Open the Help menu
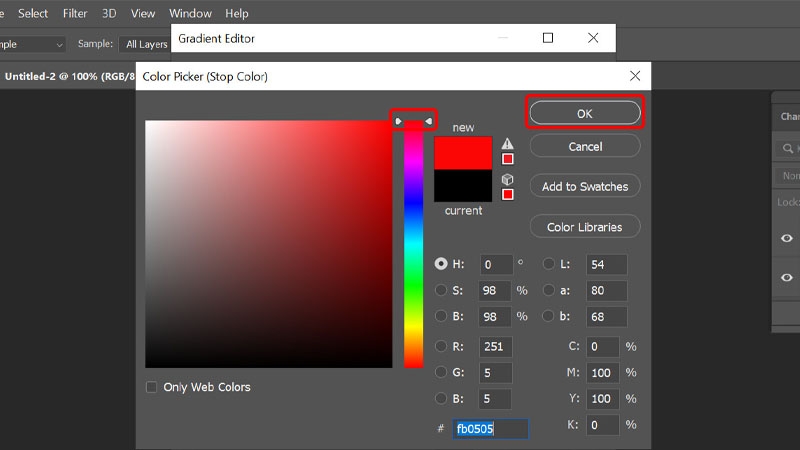Screen dimensions: 800x450 pos(237,13)
